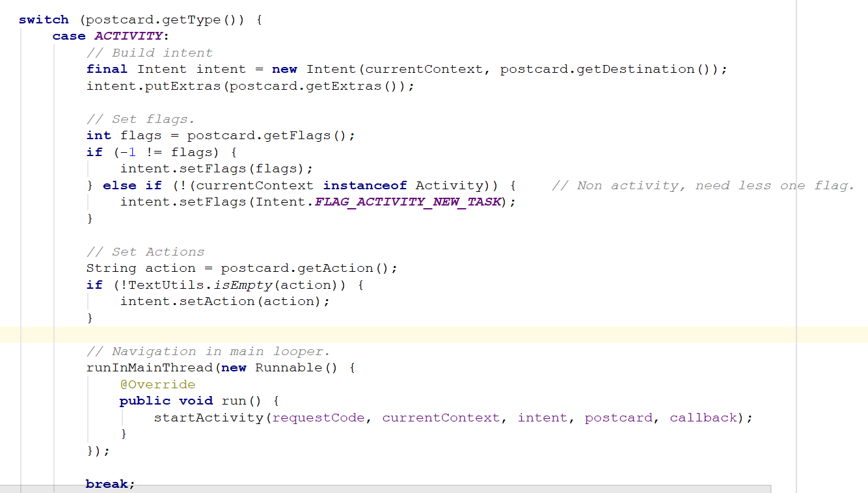Click "Activity" class in instanceof check

coord(449,185)
